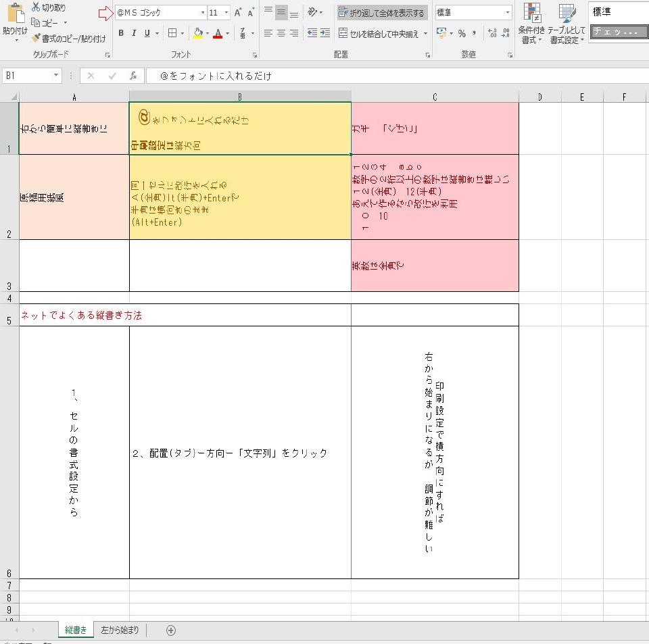Switch to the 縦書き sheet tab
The image size is (649, 644).
click(76, 630)
